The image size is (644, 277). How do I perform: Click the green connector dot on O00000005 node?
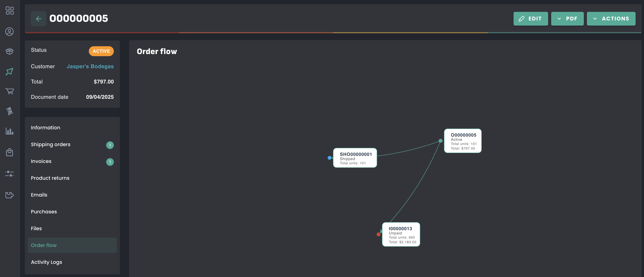click(440, 141)
